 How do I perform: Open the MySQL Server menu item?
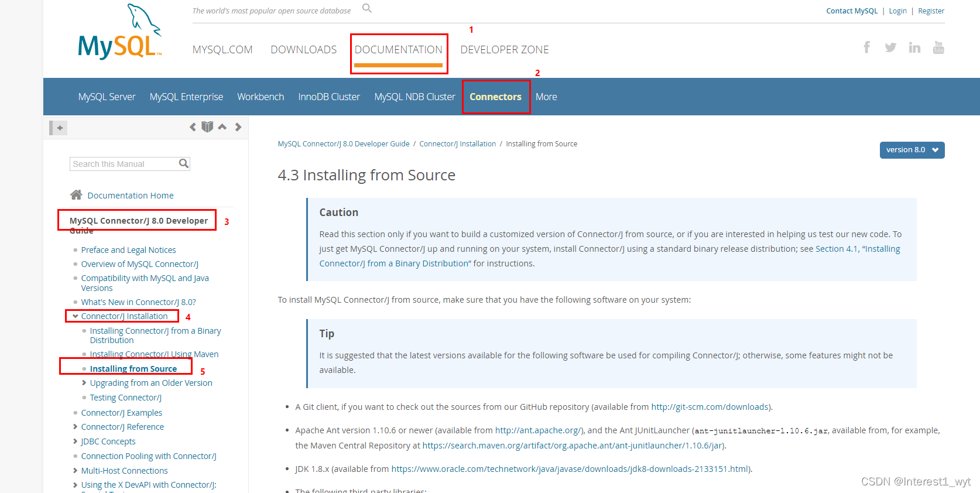(x=107, y=97)
